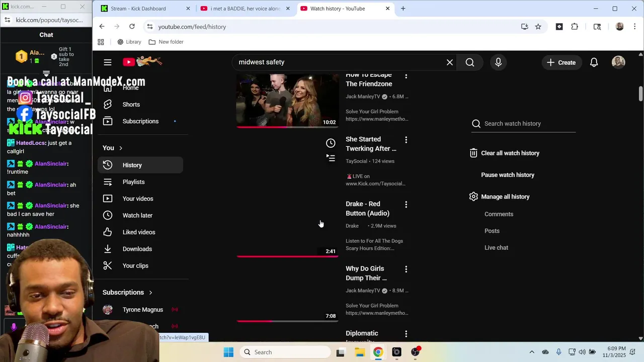Open New folder bookmark folder
The width and height of the screenshot is (644, 362).
click(x=166, y=42)
